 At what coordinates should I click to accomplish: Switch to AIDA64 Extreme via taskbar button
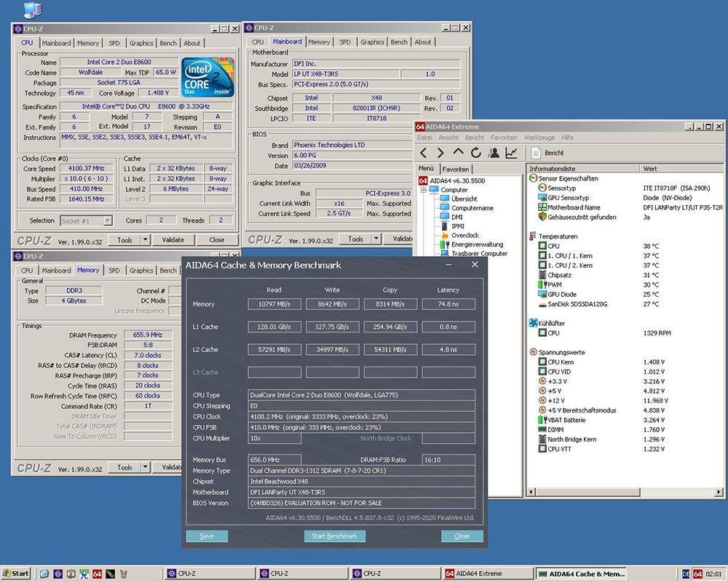(x=488, y=574)
